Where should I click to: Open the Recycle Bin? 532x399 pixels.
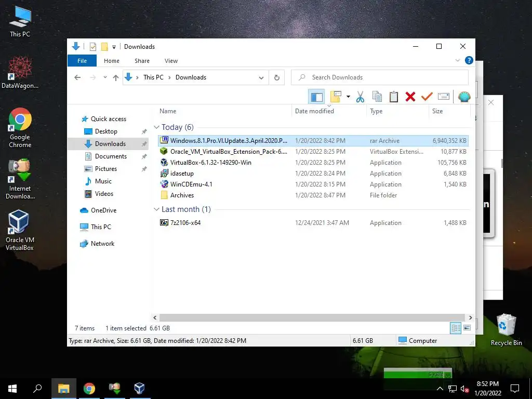tap(506, 330)
